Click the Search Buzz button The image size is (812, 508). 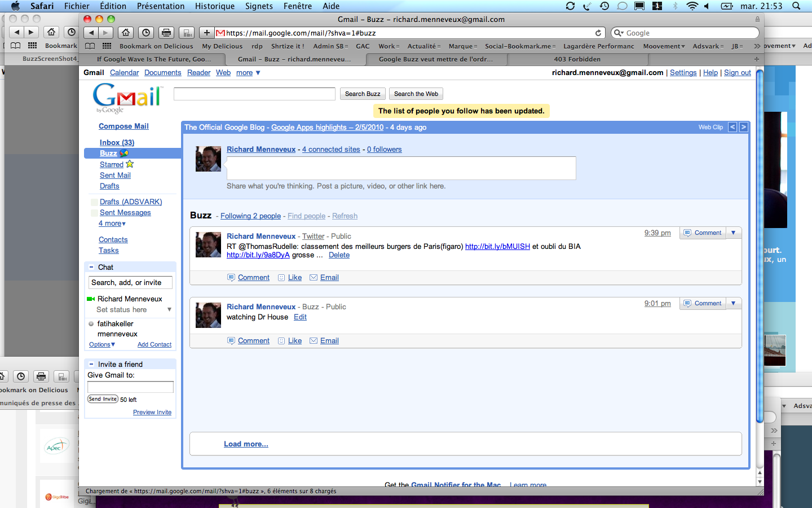[363, 94]
